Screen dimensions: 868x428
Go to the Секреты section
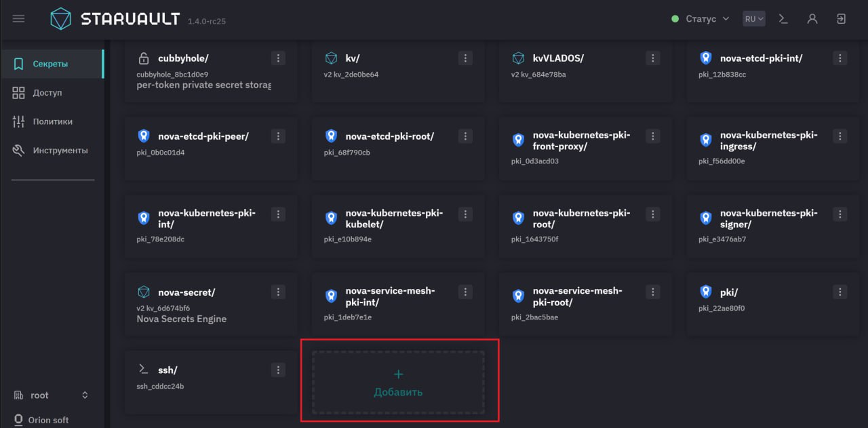[52, 64]
